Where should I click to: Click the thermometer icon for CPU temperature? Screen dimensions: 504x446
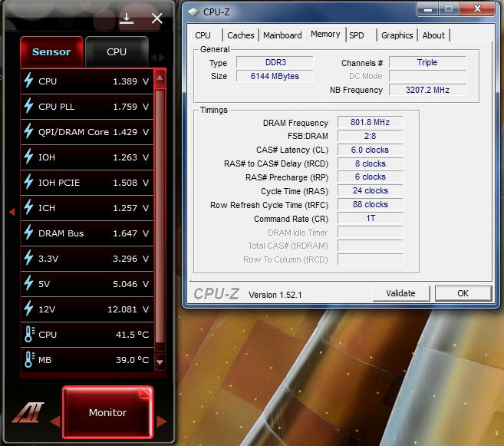[x=29, y=334]
